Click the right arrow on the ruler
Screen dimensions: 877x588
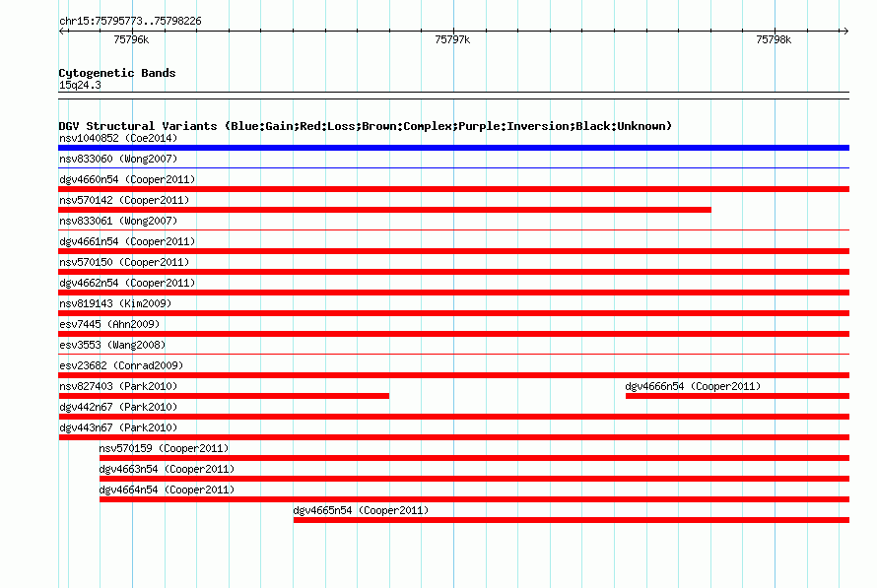click(845, 31)
